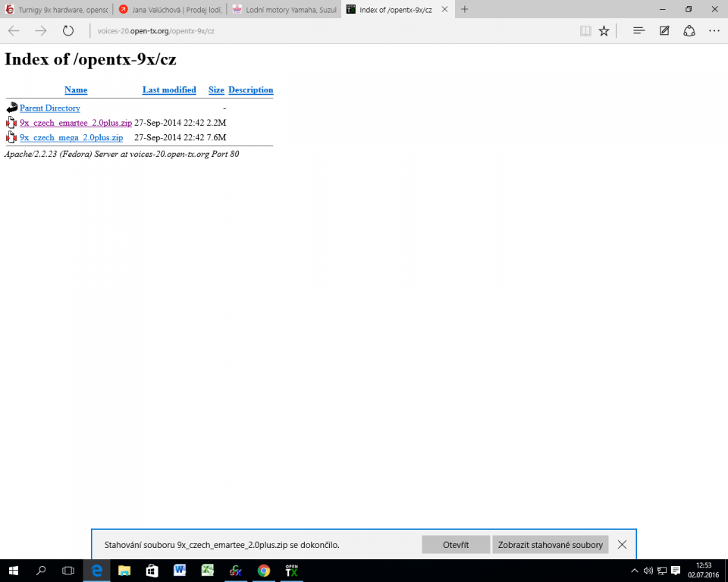Add page to favorites with star icon
728x582 pixels.
[x=604, y=31]
